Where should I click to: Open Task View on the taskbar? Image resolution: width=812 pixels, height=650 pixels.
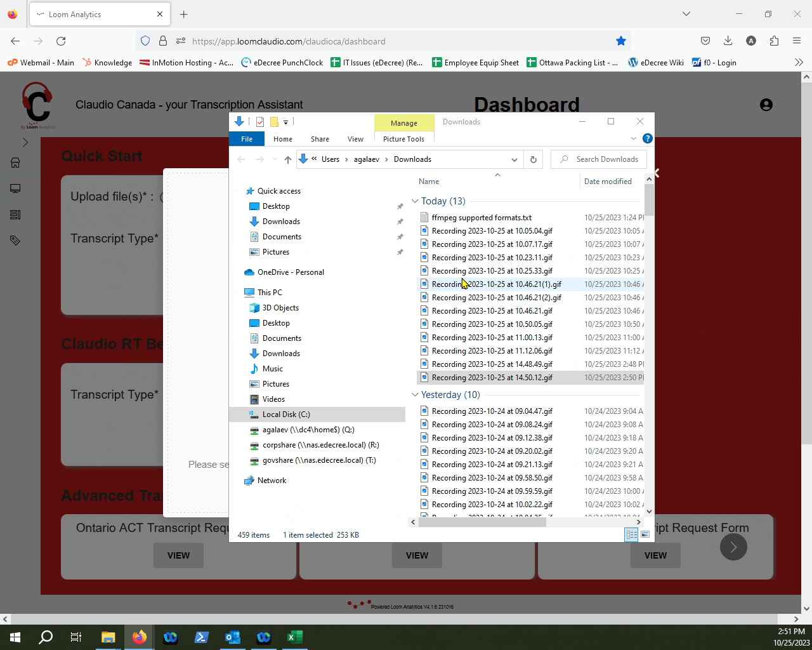point(76,637)
